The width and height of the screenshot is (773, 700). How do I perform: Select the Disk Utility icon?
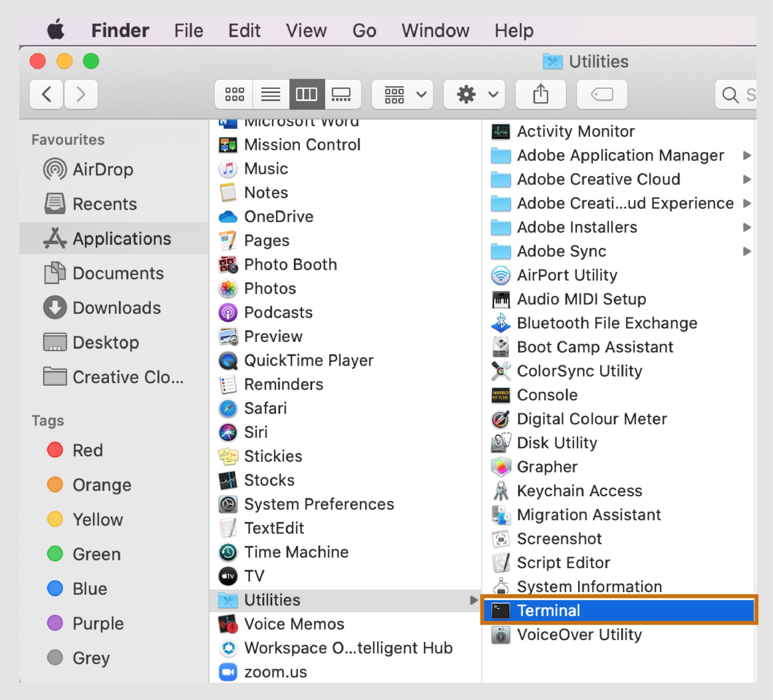[501, 443]
